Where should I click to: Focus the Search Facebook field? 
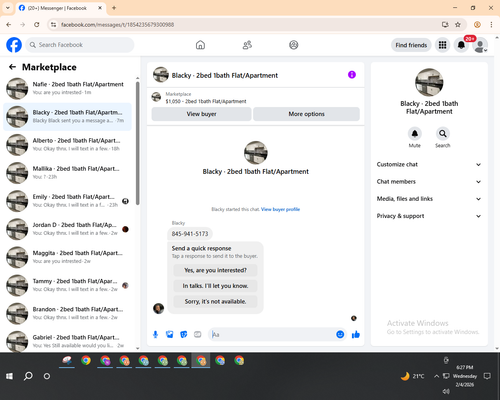pos(80,45)
